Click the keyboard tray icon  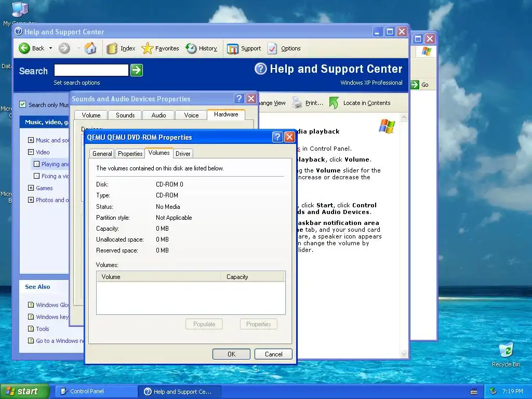[x=474, y=392]
